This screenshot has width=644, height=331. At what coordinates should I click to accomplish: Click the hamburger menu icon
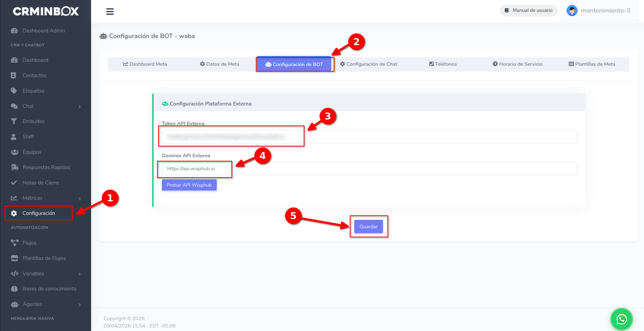[x=110, y=12]
